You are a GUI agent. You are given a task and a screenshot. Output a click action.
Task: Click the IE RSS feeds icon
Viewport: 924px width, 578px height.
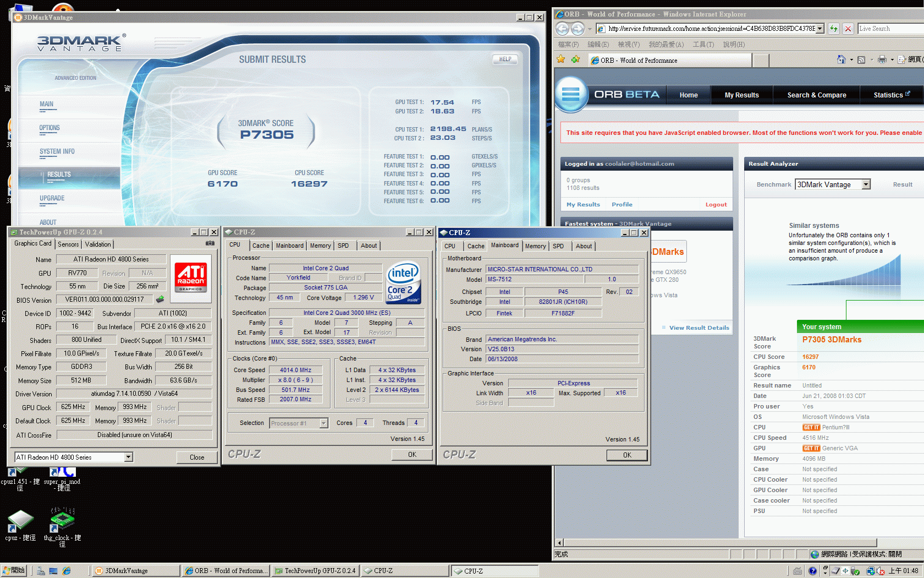point(861,59)
